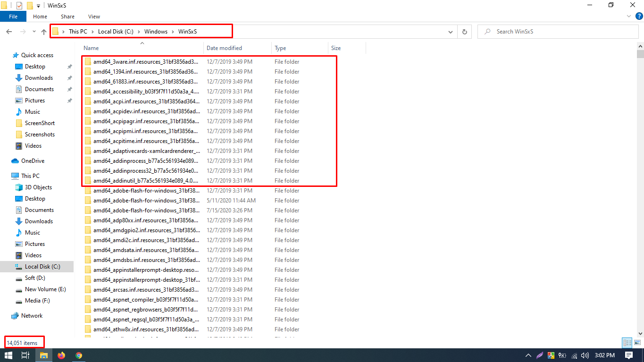Expand the chevron after Windows in the address bar

(x=173, y=32)
